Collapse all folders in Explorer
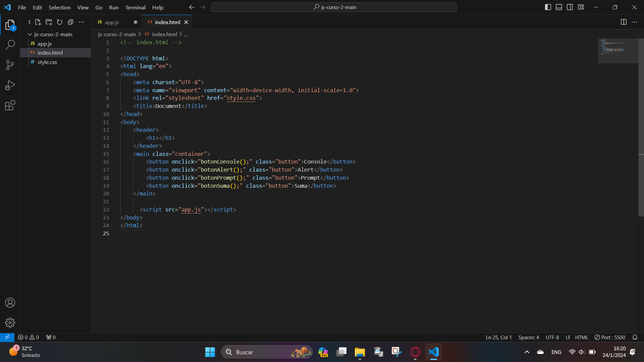Viewport: 644px width, 362px height. 70,22
